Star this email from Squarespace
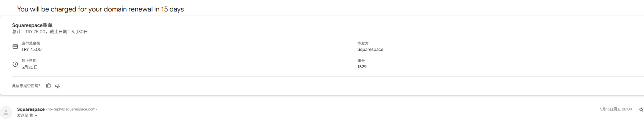644x121 pixels. [x=641, y=110]
